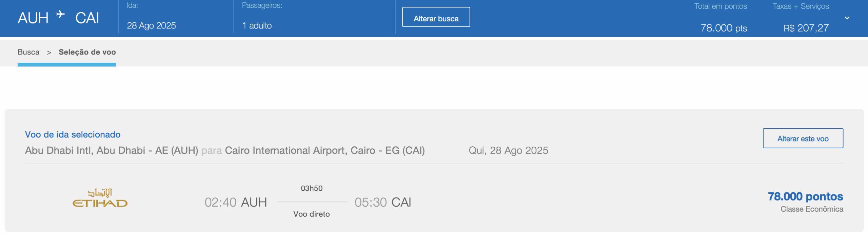Screen dimensions: 868x233
Task: Click the 78.000 pts total in header
Action: [x=724, y=28]
